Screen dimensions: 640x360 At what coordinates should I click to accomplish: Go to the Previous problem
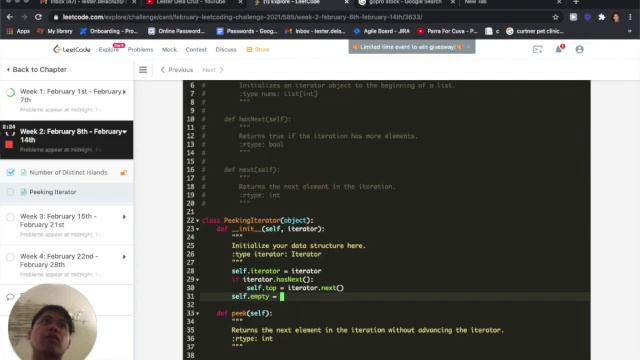pos(176,70)
